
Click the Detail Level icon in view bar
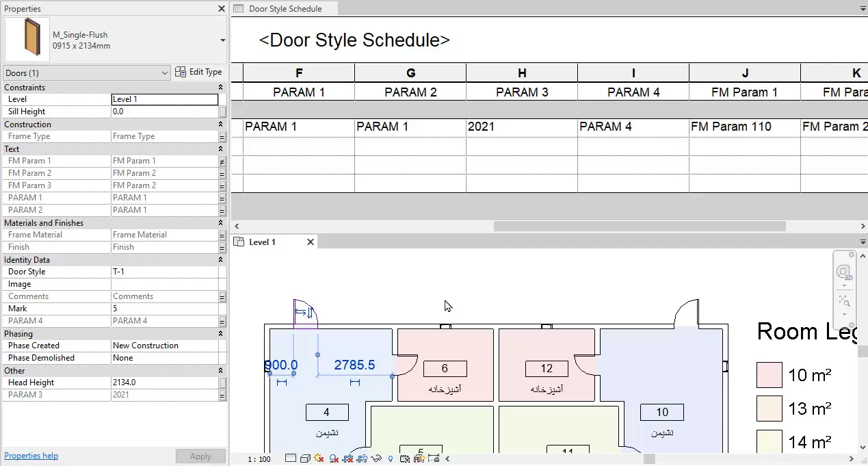pos(291,458)
